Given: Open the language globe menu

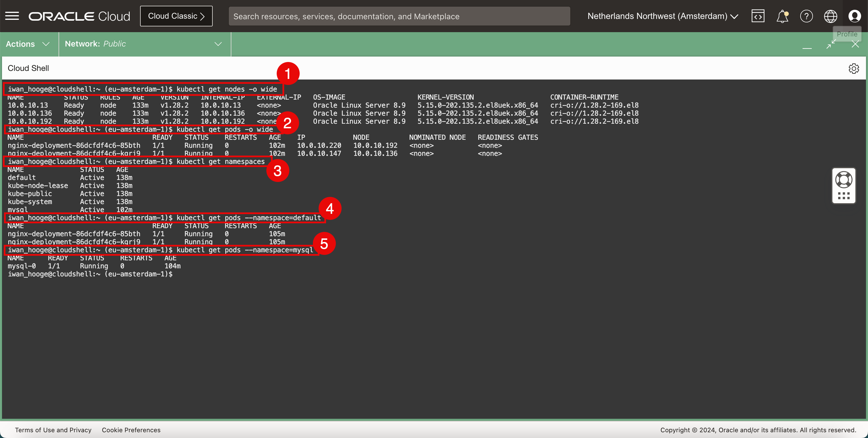Looking at the screenshot, I should [x=830, y=16].
